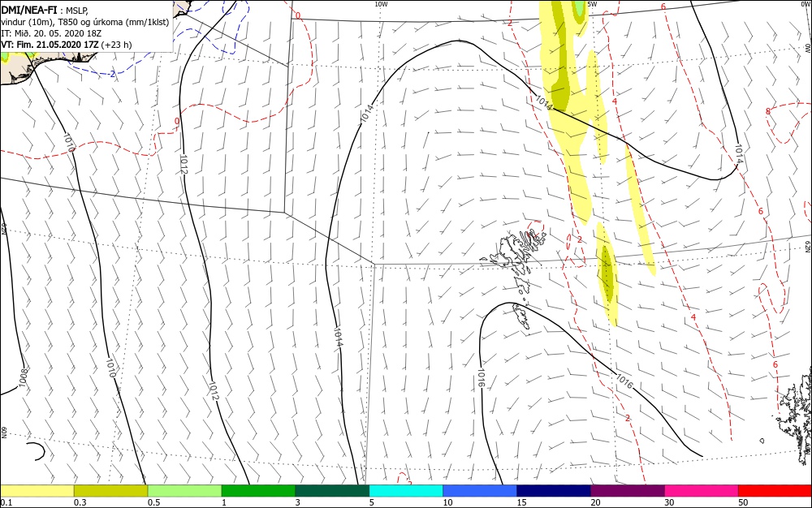This screenshot has width=812, height=508.
Task: Select the green 1–3 legend swatch
Action: click(x=258, y=491)
